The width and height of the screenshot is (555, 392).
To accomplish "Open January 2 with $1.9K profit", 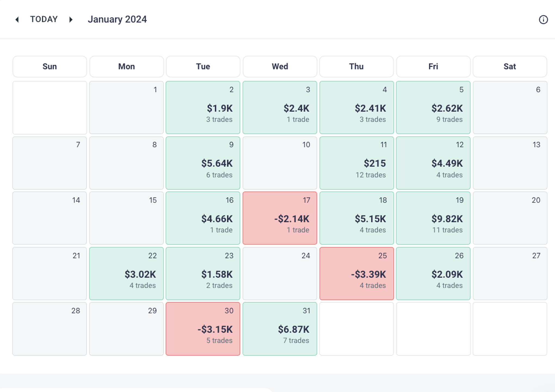I will pos(203,108).
